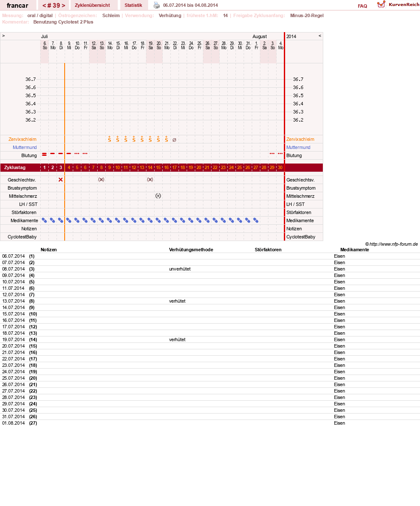Image resolution: width=420 pixels, height=506 pixels.
Task: Click left Geschlechtsv. row label
Action: [22, 180]
